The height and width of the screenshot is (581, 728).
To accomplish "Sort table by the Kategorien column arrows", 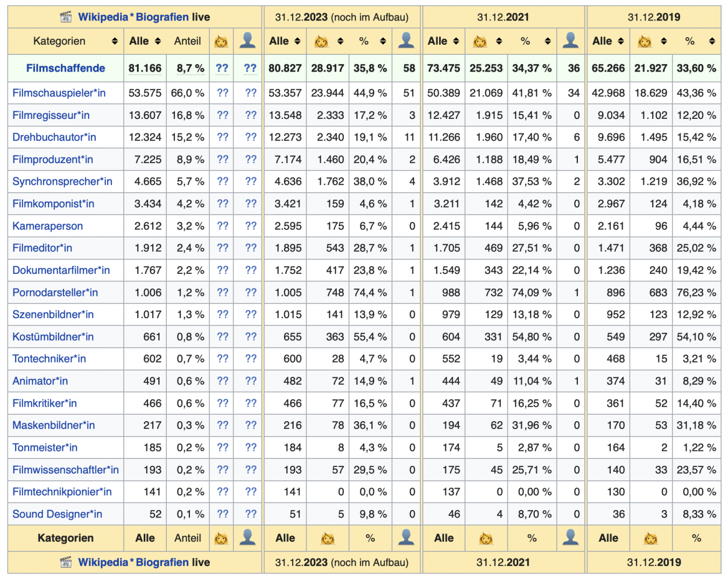I will pyautogui.click(x=115, y=41).
